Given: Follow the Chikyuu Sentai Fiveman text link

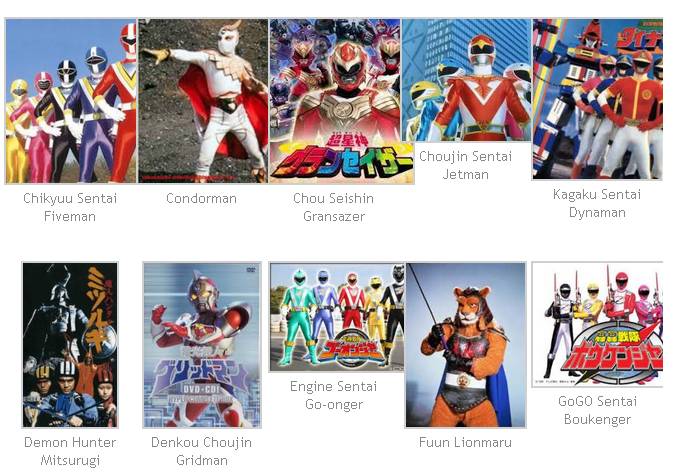Looking at the screenshot, I should [x=70, y=207].
